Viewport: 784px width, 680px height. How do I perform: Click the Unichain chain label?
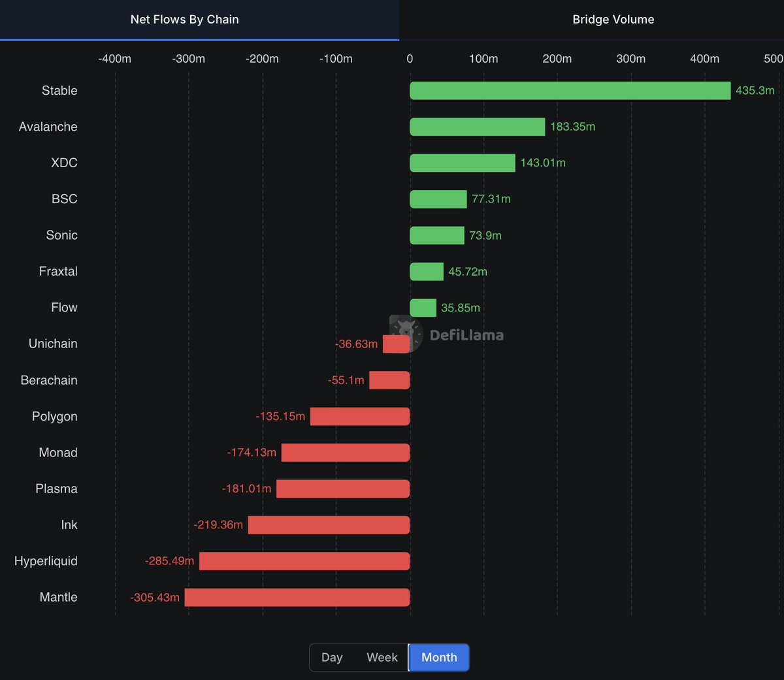coord(53,344)
